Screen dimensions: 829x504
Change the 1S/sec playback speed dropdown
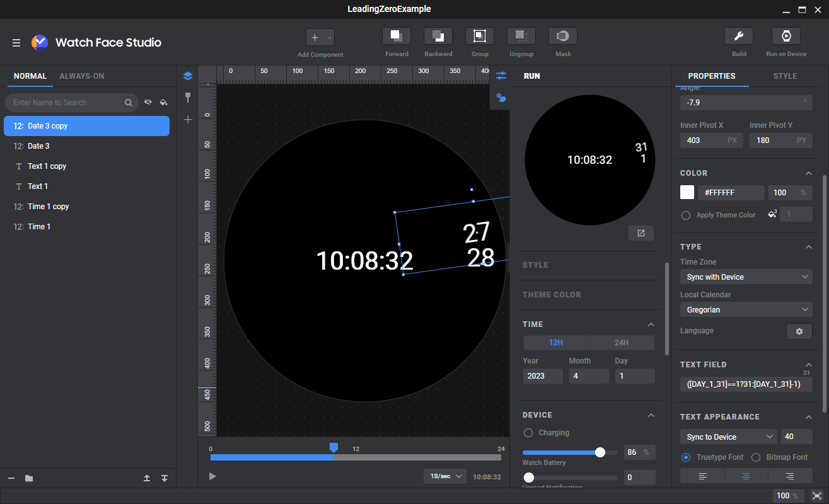click(x=445, y=476)
